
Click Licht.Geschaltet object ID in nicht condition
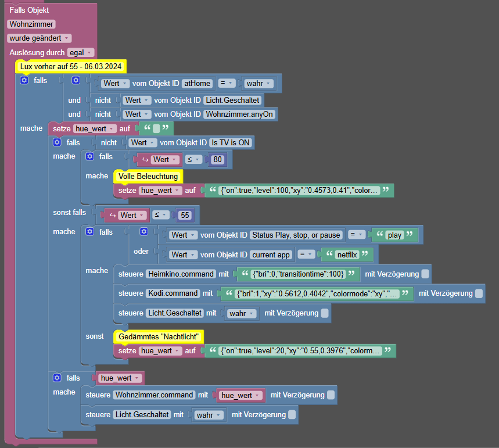[x=232, y=101]
